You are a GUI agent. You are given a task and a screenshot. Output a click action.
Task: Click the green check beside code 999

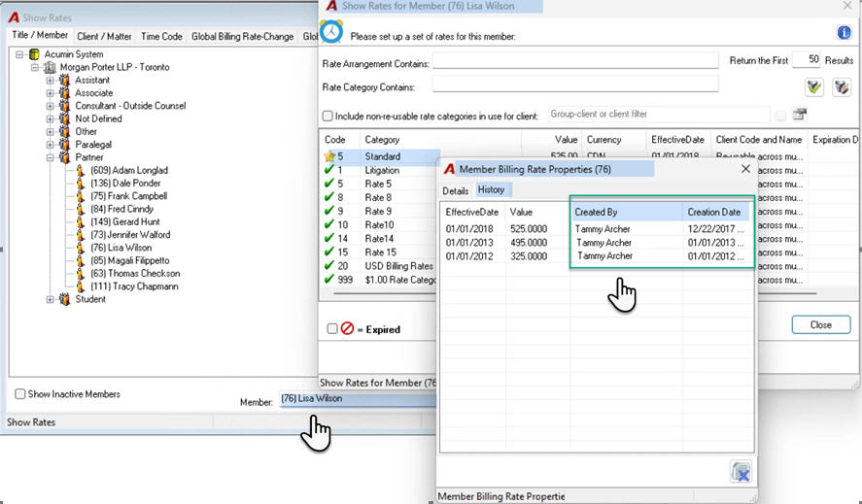[x=329, y=280]
